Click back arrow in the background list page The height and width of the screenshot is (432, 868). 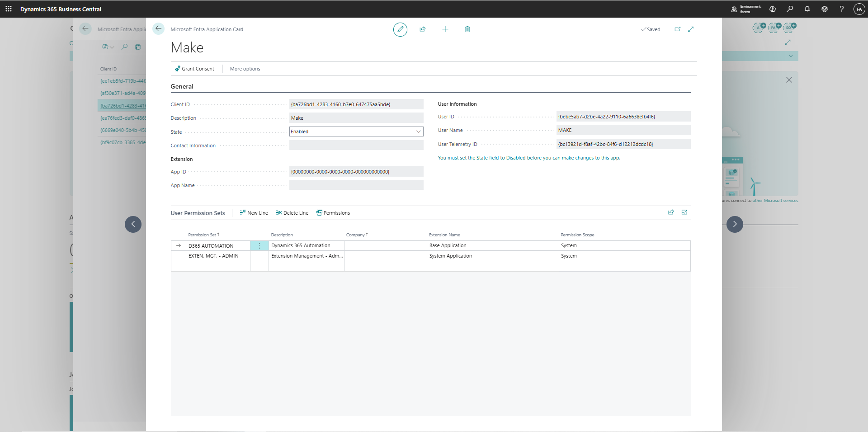coord(85,29)
